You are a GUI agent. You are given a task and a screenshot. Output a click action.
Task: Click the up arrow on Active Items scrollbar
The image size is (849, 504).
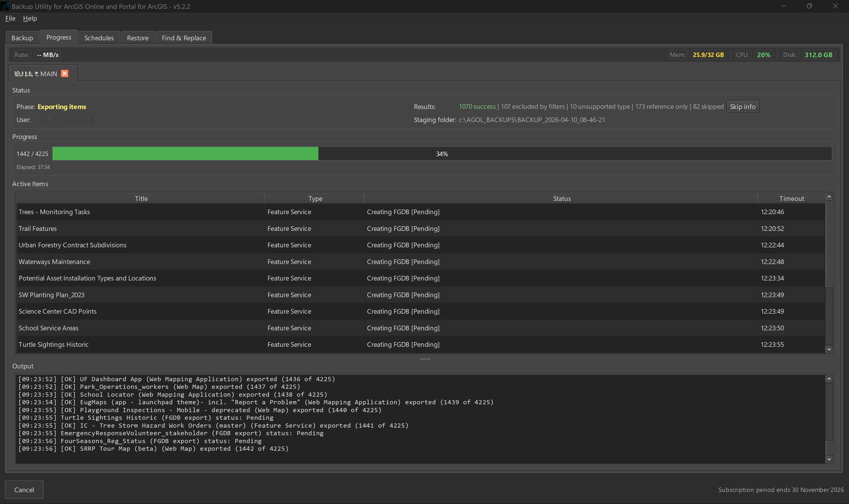(x=829, y=196)
